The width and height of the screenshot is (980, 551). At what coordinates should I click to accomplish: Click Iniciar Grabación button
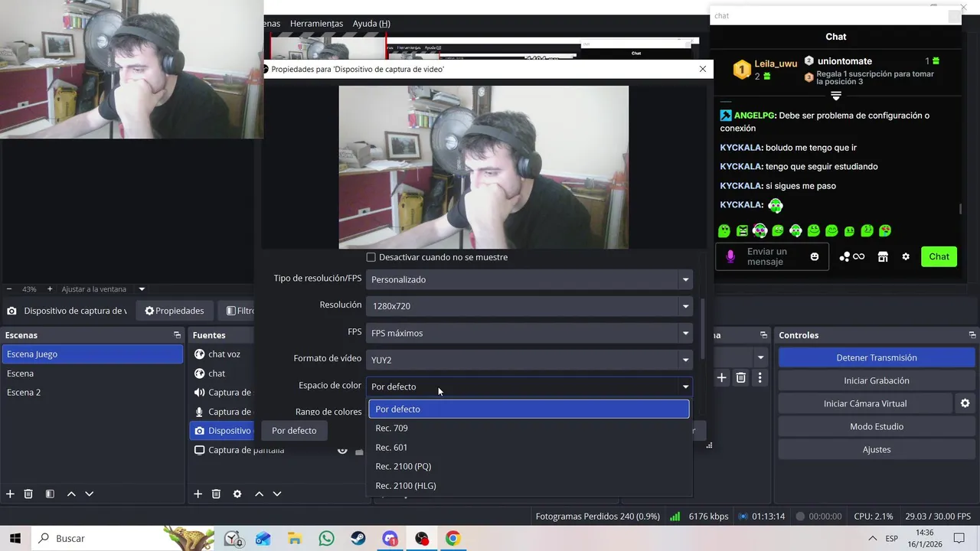click(877, 380)
